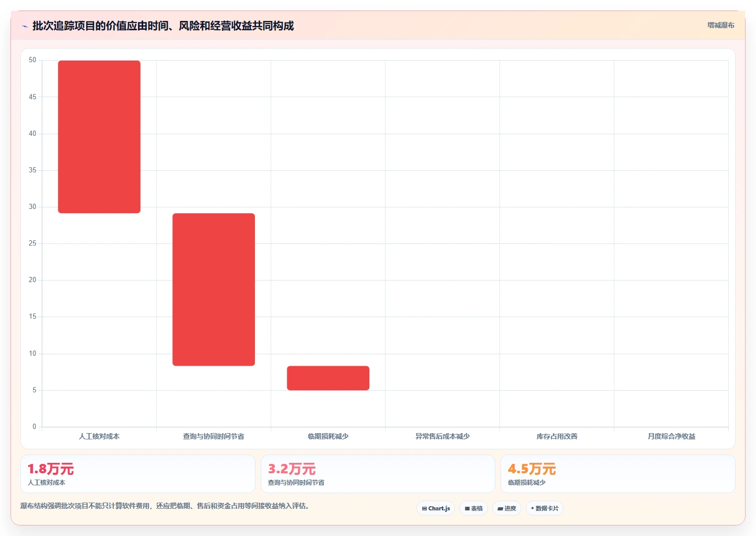Screen dimensions: 756x536
Task: Click the x-axis label 临期损耗减少
Action: [328, 436]
